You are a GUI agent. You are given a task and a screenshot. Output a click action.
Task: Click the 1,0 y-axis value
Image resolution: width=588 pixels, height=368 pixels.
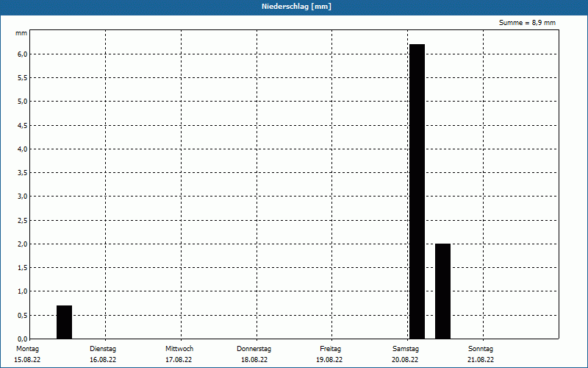[22, 291]
